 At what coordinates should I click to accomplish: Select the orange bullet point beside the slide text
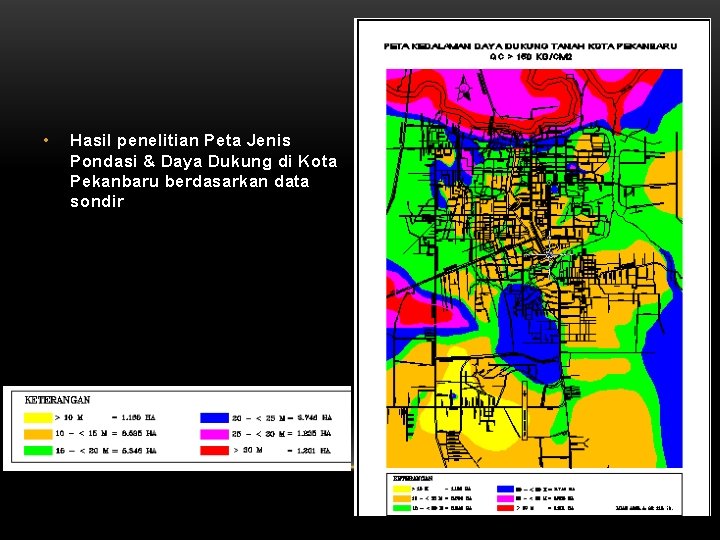(46, 140)
